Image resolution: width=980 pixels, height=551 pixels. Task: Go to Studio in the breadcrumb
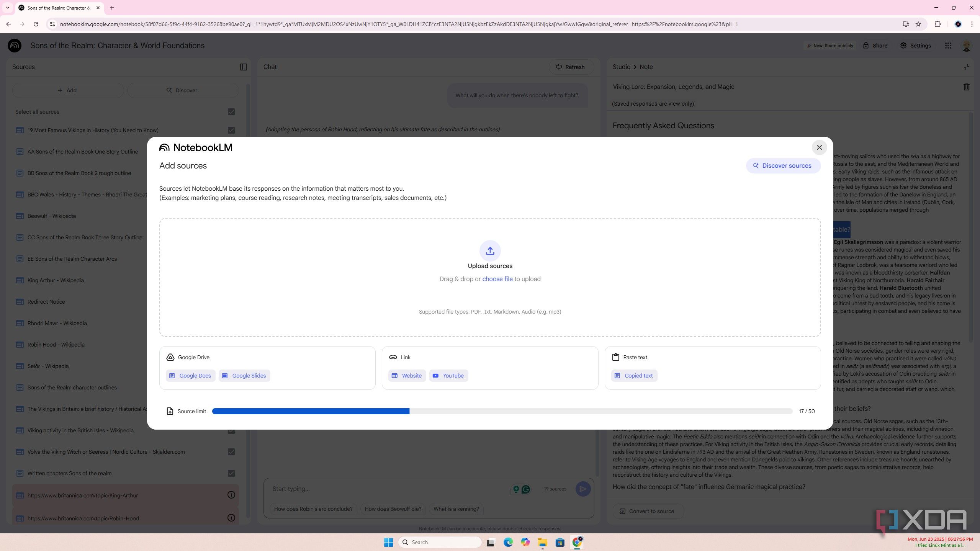click(621, 67)
